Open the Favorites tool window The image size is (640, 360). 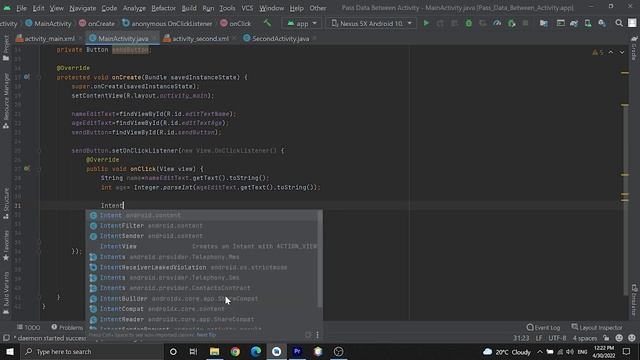pyautogui.click(x=6, y=245)
